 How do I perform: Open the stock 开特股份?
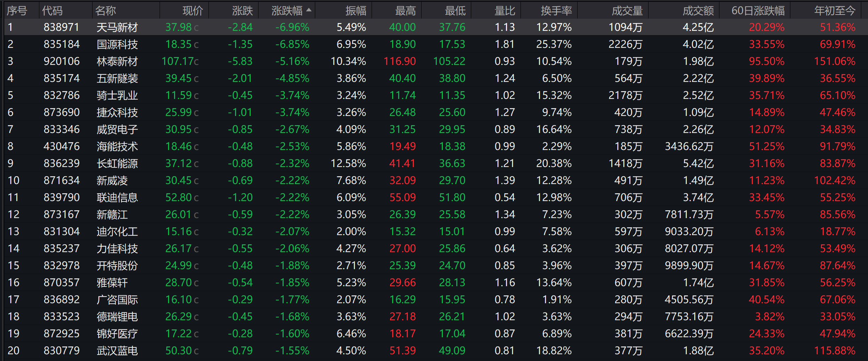pos(117,266)
